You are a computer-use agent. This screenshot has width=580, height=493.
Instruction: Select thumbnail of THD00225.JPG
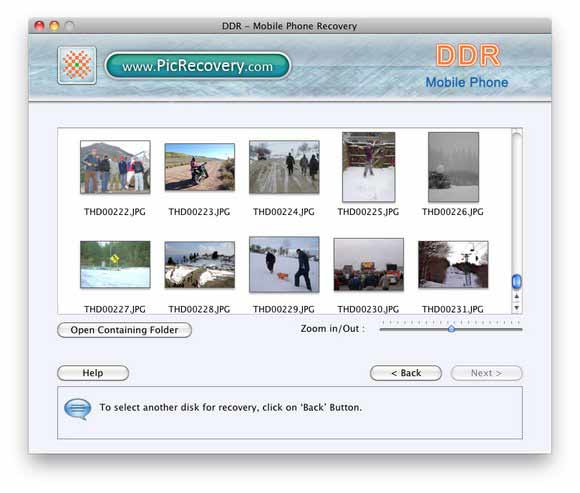click(368, 167)
